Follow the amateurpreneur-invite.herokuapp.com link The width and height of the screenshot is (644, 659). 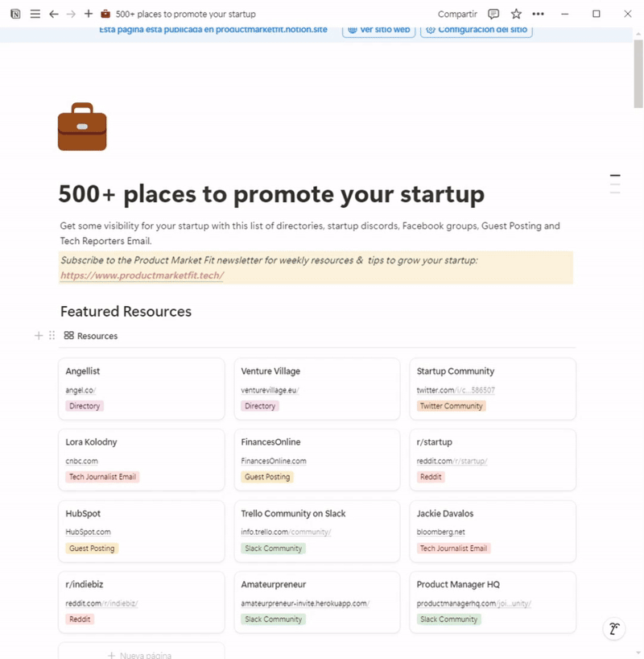click(x=305, y=603)
